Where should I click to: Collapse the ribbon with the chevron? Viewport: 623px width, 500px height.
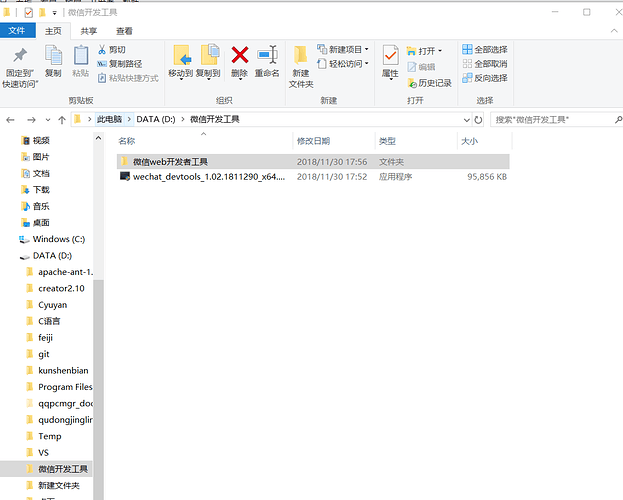click(x=614, y=31)
